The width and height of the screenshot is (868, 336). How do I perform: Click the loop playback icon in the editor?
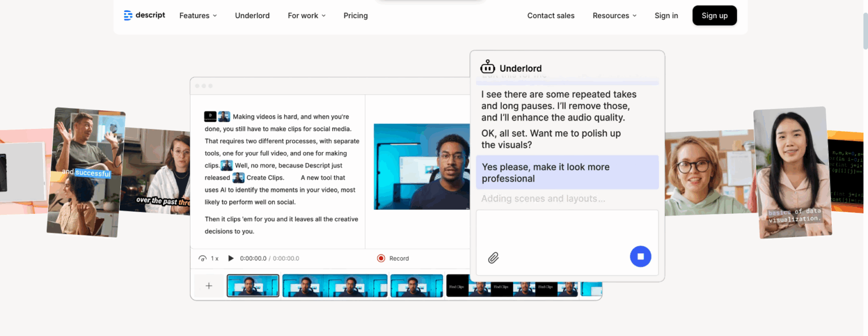click(202, 258)
